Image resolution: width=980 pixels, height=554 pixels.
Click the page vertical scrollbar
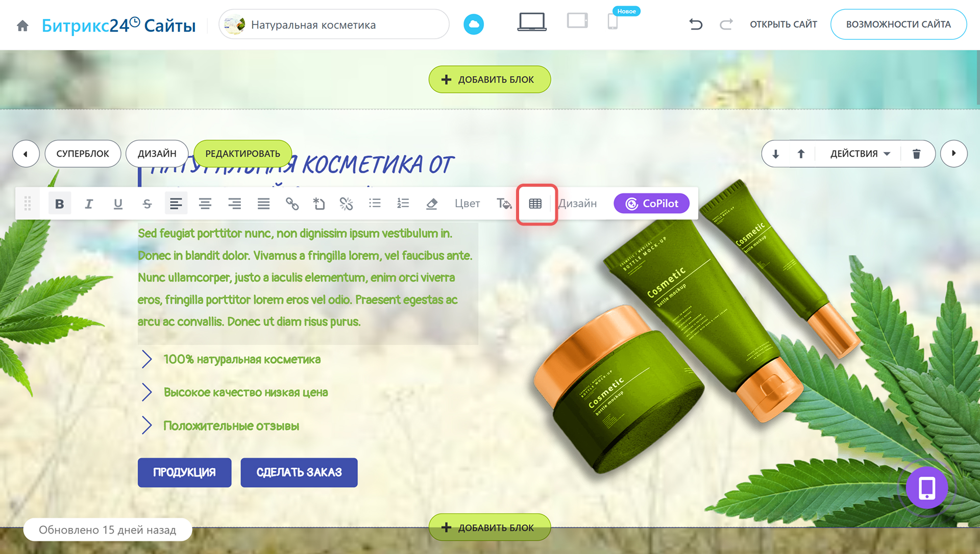pyautogui.click(x=977, y=77)
